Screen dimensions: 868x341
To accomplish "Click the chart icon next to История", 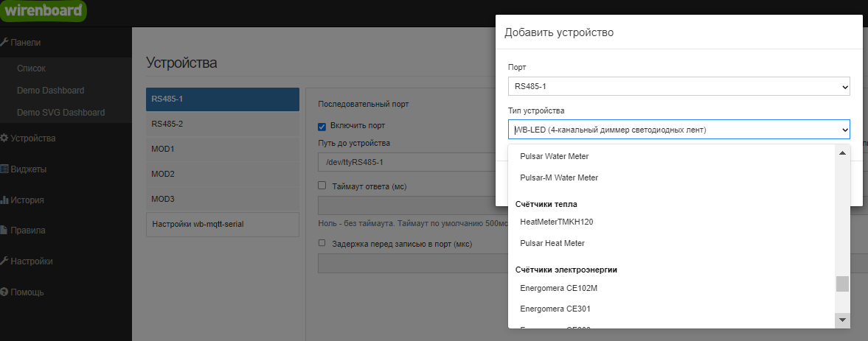I will 4,200.
